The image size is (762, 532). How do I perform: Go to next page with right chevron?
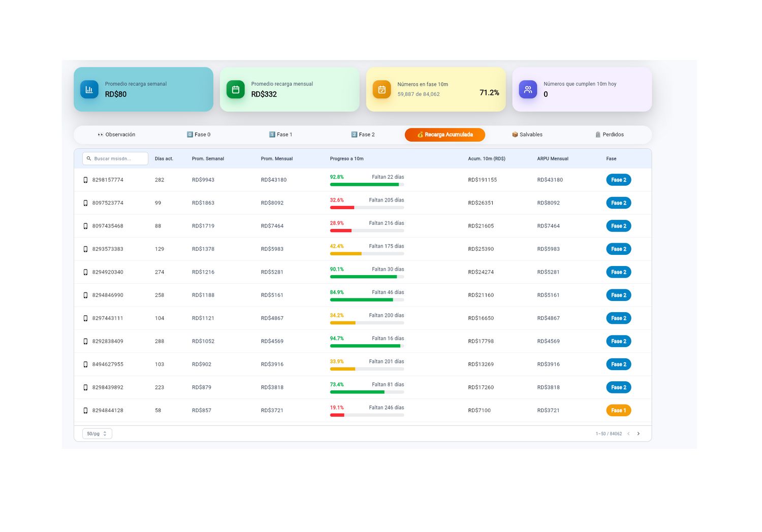pyautogui.click(x=639, y=434)
